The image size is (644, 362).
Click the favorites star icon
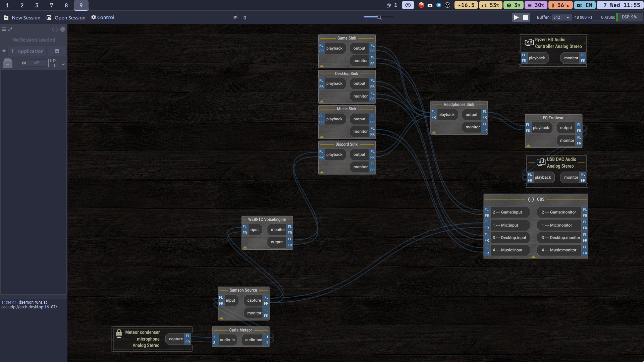[x=4, y=51]
